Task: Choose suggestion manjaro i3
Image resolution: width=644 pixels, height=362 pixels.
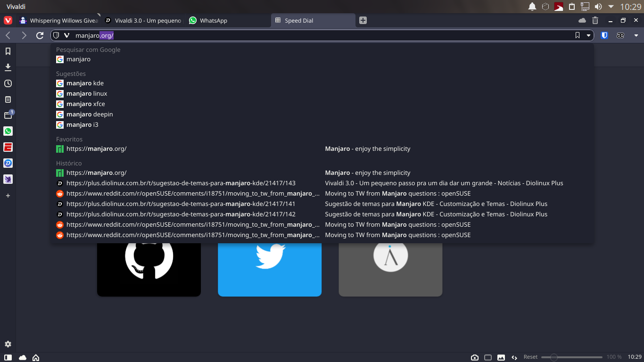Action: coord(322,125)
